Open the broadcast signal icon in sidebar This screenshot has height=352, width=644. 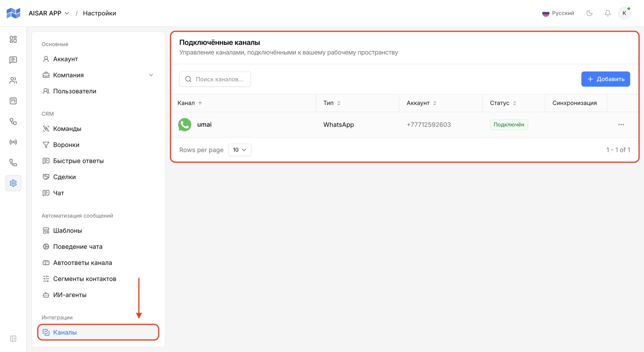[x=13, y=142]
